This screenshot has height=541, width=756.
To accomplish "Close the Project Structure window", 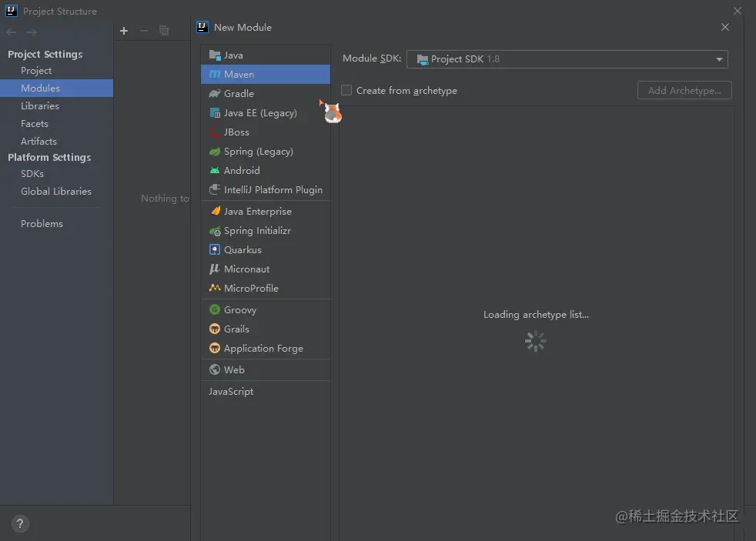I will tap(738, 11).
